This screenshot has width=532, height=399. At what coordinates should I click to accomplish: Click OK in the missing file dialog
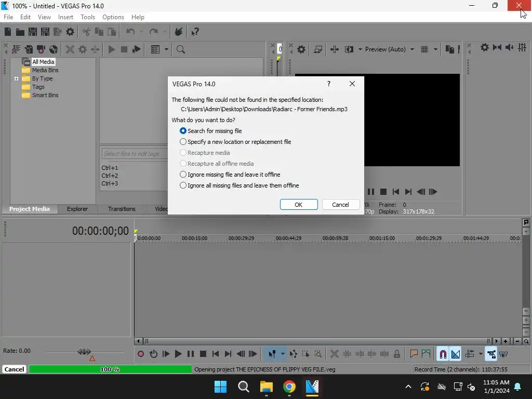pyautogui.click(x=299, y=205)
